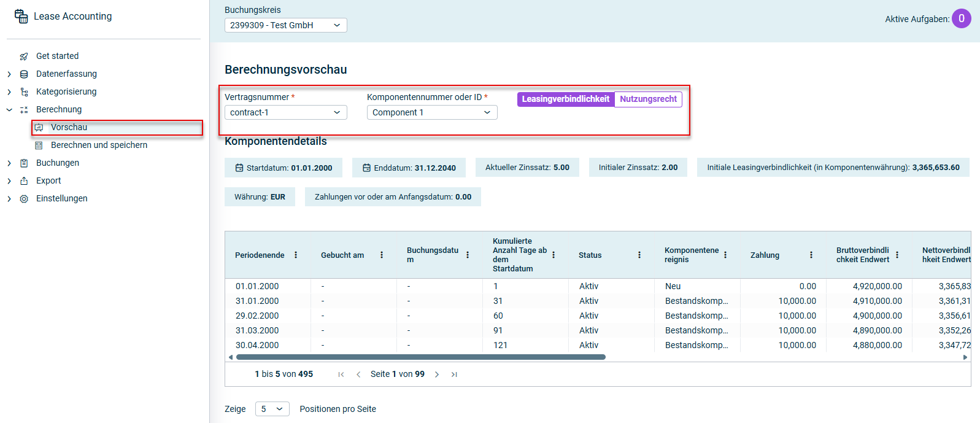The height and width of the screenshot is (423, 980).
Task: Open the Buchungskreis dropdown
Action: 286,25
